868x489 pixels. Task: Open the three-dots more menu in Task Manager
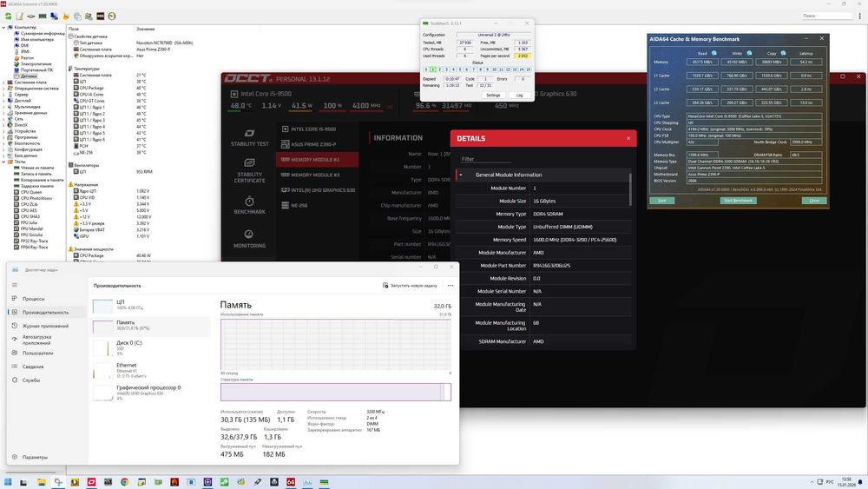(x=450, y=286)
